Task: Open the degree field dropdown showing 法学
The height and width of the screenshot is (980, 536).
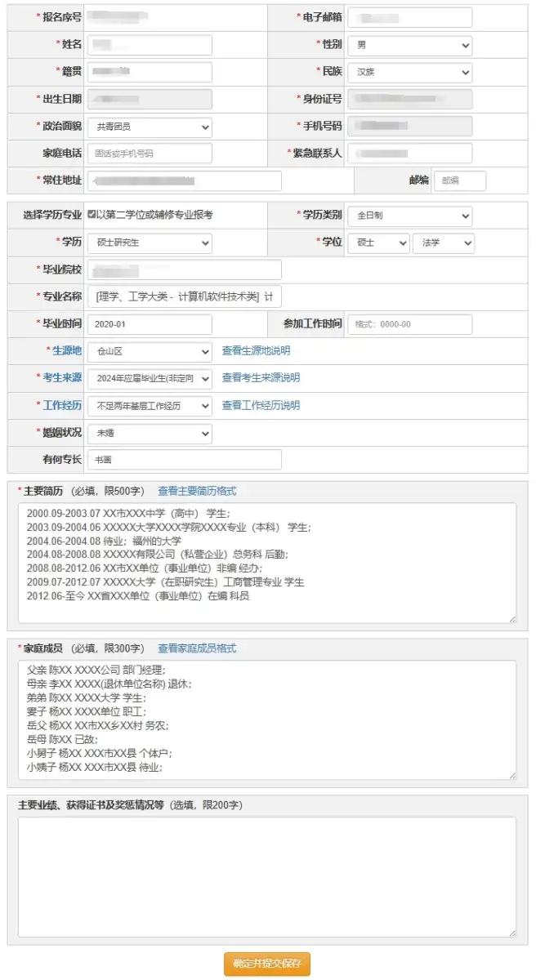Action: (444, 243)
